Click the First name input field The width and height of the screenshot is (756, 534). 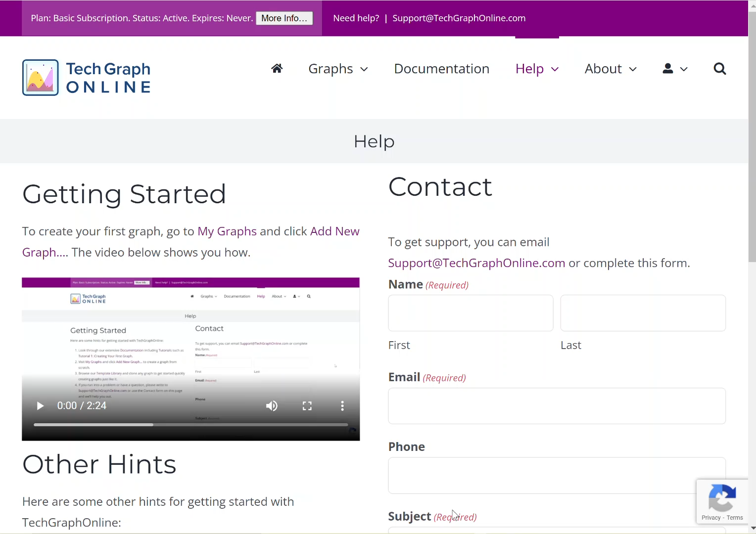point(471,313)
